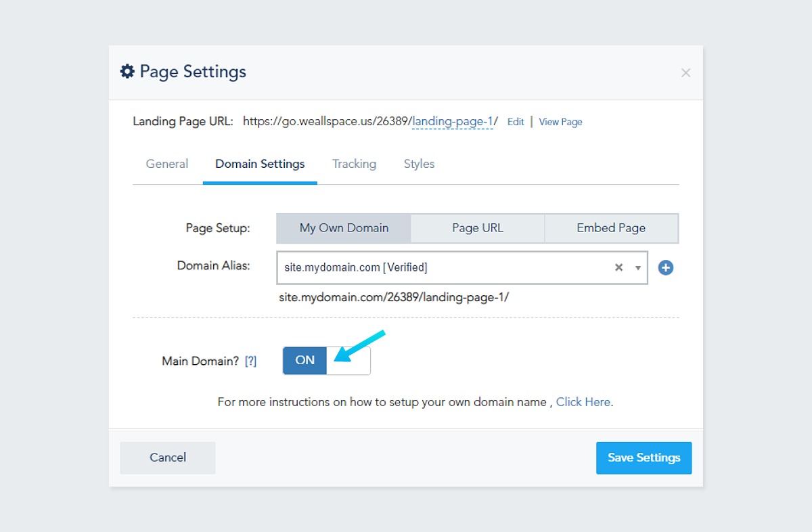812x532 pixels.
Task: Expand Domain Alias dropdown arrow
Action: click(x=637, y=268)
